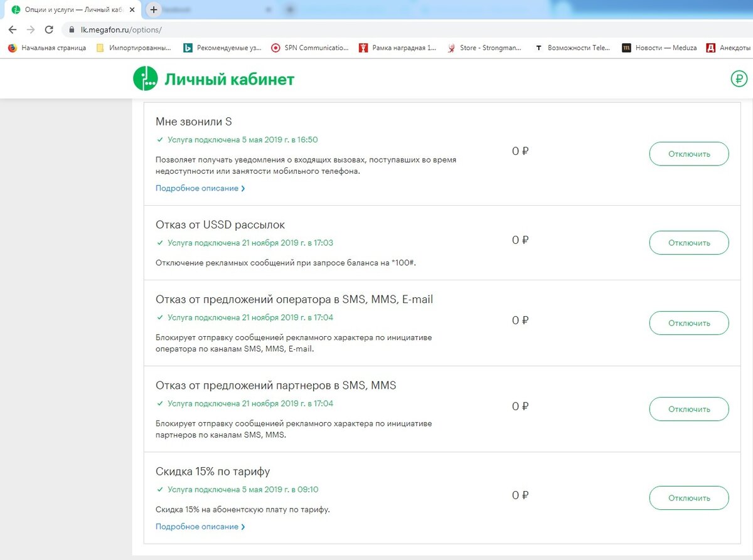Open Подробное описание for Скидка 15%
753x560 pixels.
200,527
